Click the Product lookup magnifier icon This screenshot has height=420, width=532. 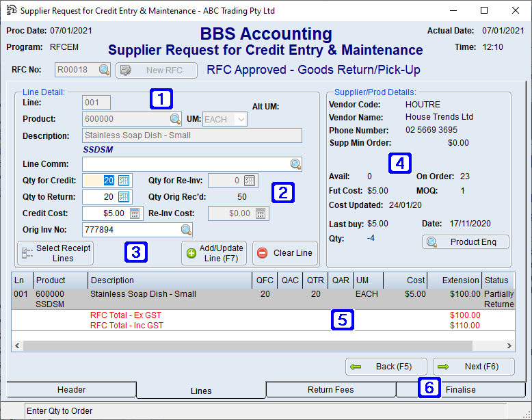coord(175,119)
